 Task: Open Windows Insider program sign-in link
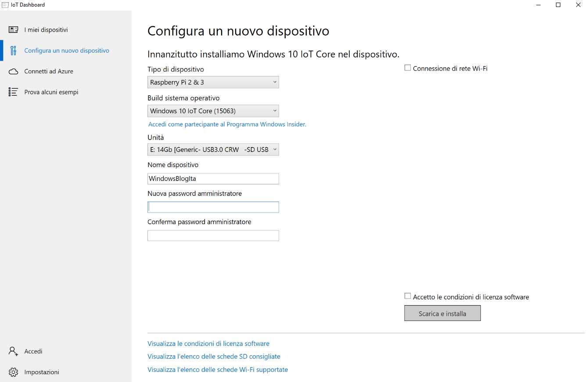point(227,124)
